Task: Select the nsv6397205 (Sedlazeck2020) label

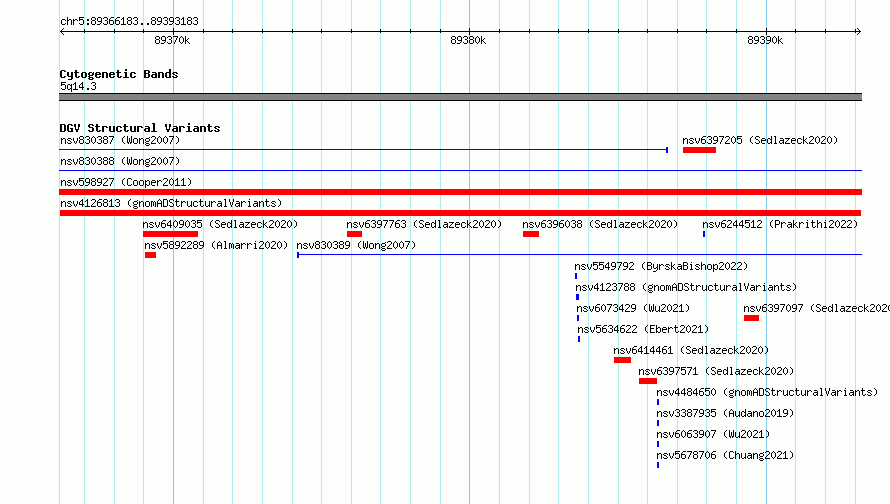Action: coord(760,140)
